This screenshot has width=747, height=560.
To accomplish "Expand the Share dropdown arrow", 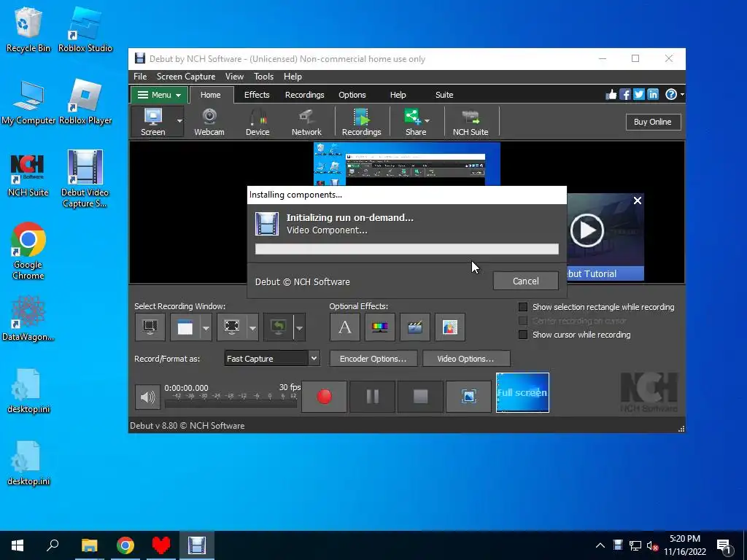I will click(427, 120).
